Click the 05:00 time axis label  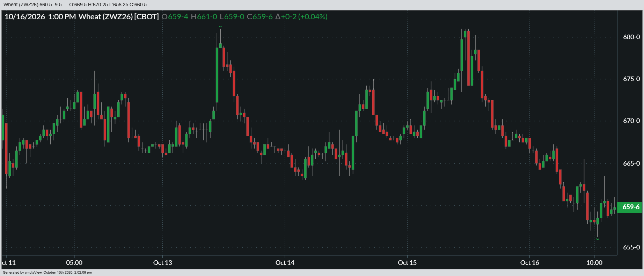click(74, 263)
